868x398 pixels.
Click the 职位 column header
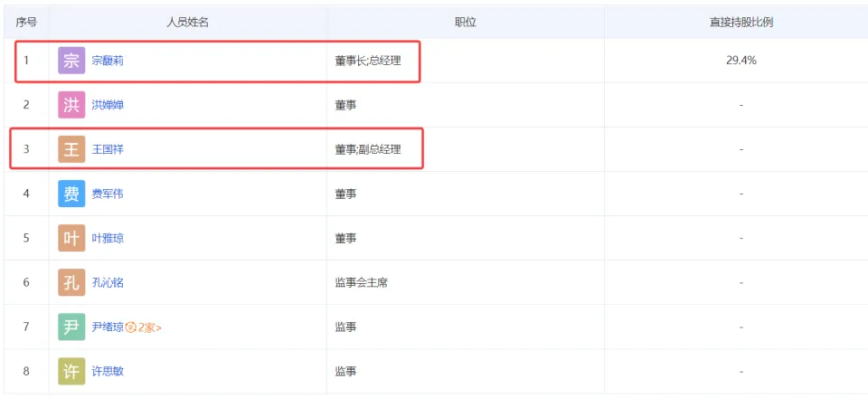[x=466, y=21]
